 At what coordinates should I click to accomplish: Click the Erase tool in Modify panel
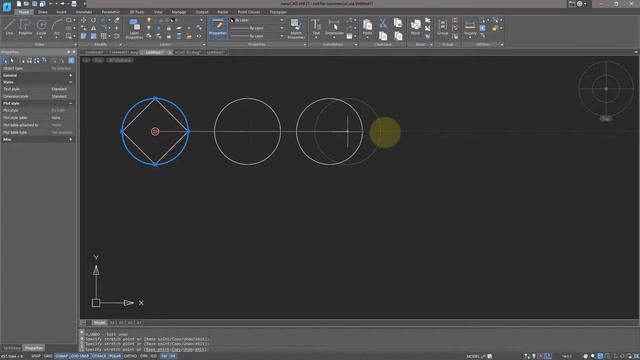(117, 20)
